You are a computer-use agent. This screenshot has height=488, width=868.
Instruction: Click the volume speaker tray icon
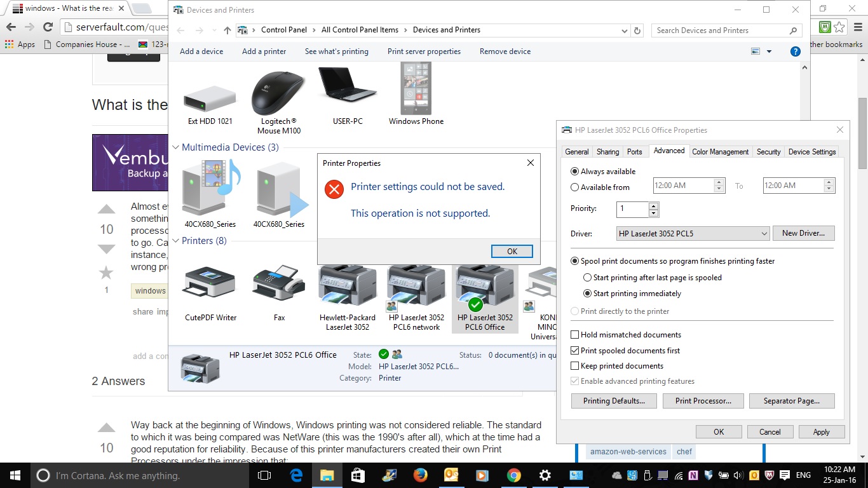coord(738,475)
